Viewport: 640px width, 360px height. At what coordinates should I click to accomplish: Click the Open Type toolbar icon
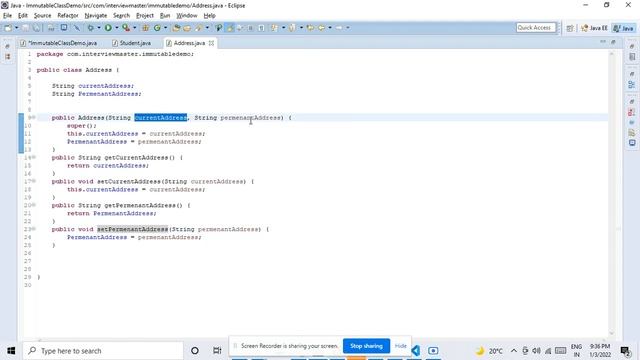pyautogui.click(x=176, y=28)
